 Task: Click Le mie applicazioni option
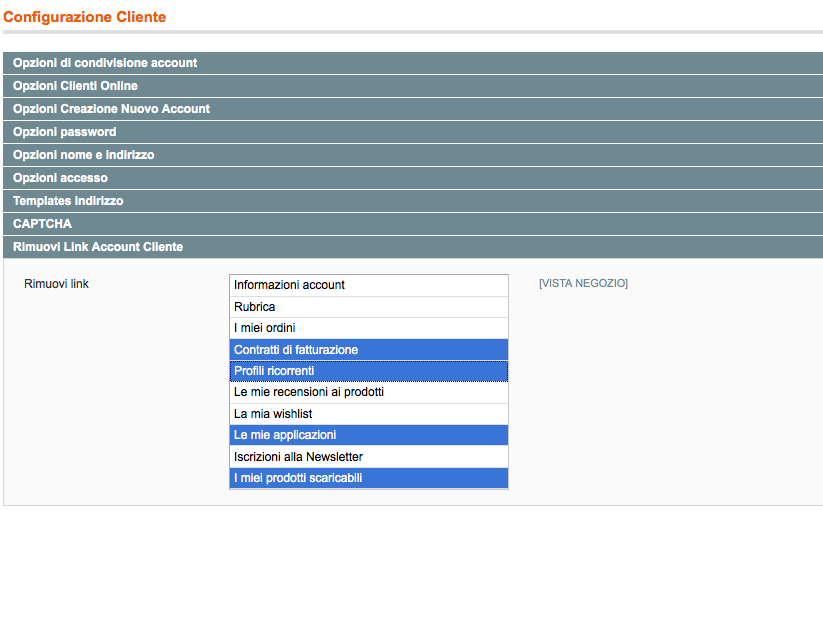pos(368,435)
